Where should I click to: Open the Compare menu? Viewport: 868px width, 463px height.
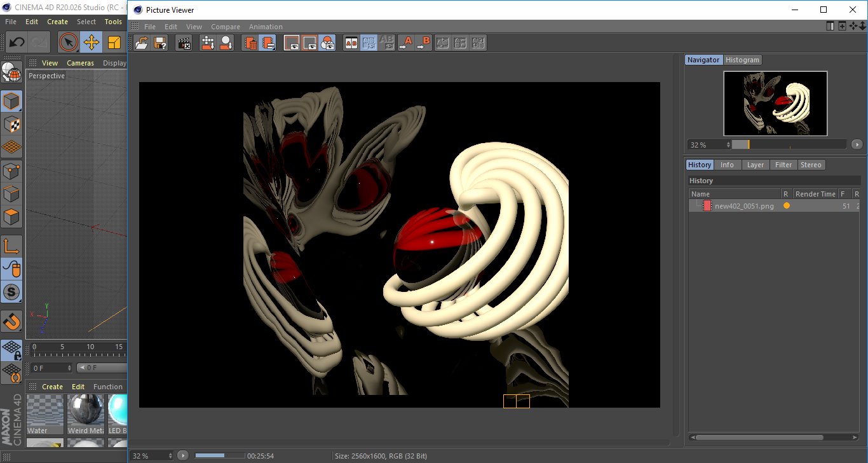226,27
